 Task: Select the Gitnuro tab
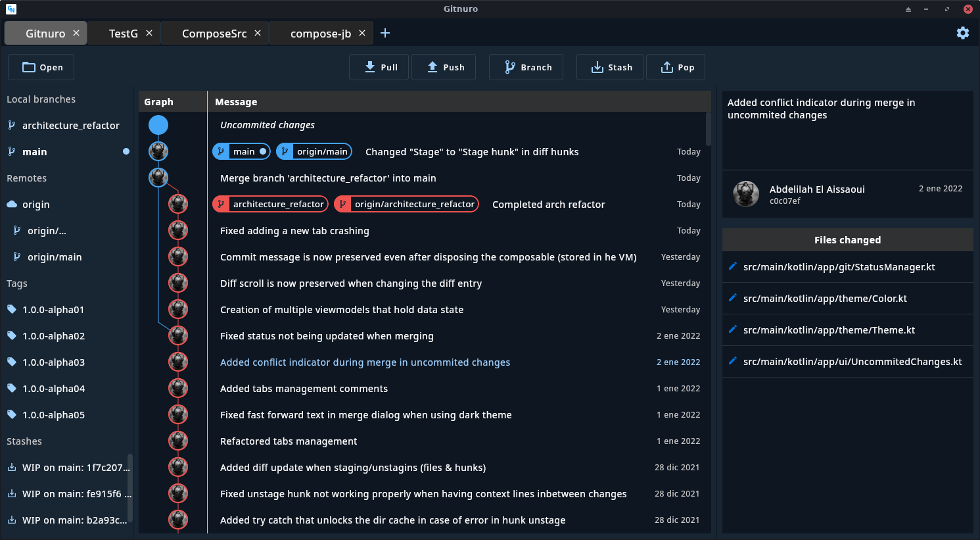pyautogui.click(x=45, y=34)
